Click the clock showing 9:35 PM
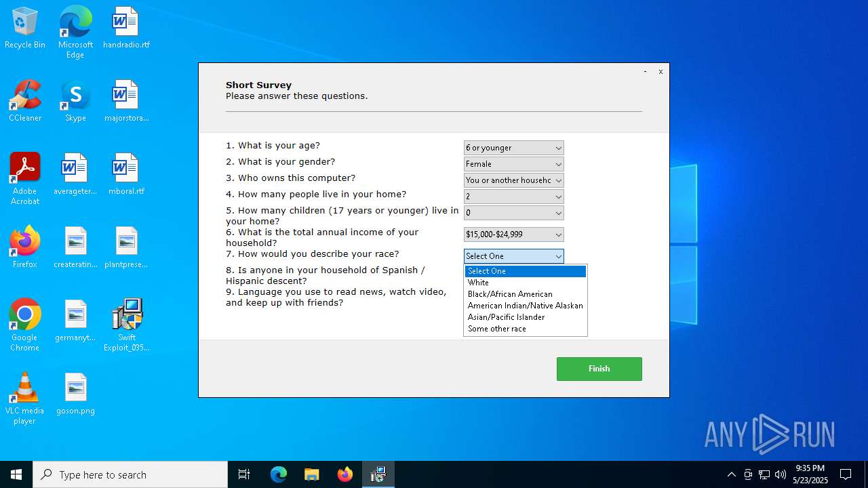Image resolution: width=868 pixels, height=488 pixels. [x=810, y=474]
